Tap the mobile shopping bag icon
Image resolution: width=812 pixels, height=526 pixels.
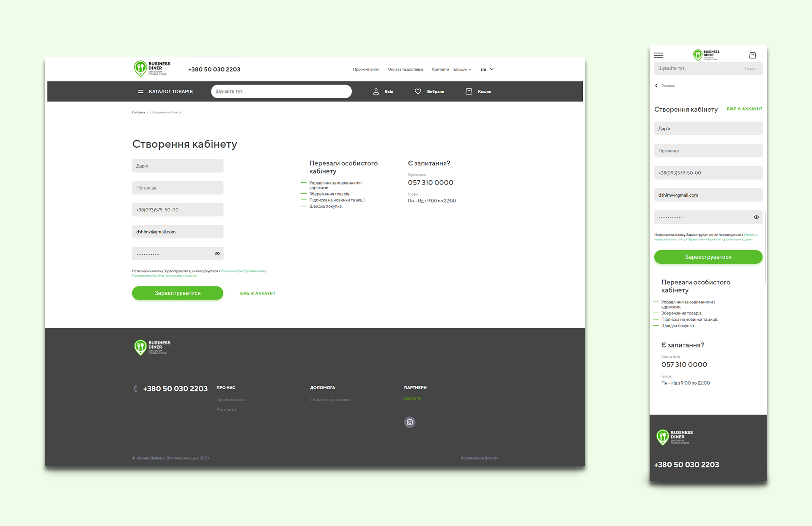(752, 55)
